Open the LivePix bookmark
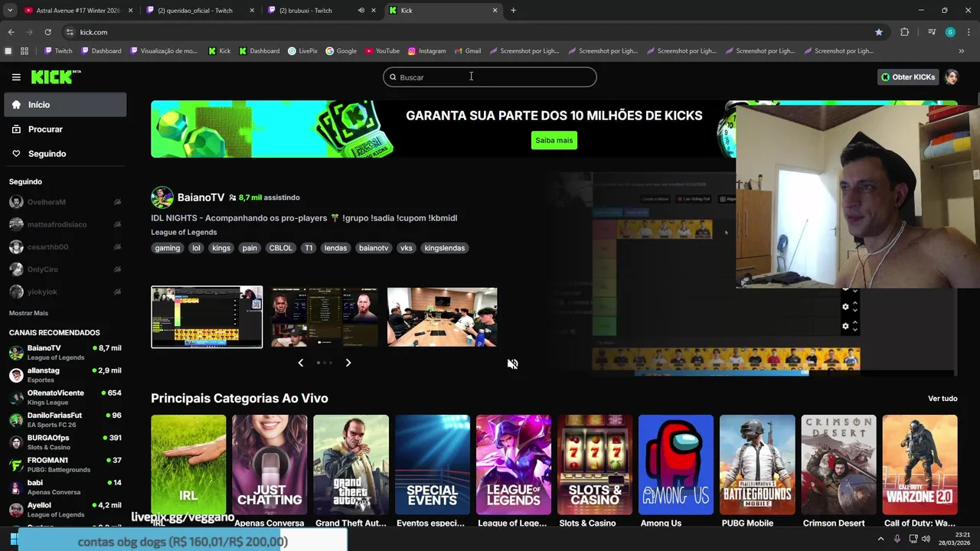 tap(302, 51)
